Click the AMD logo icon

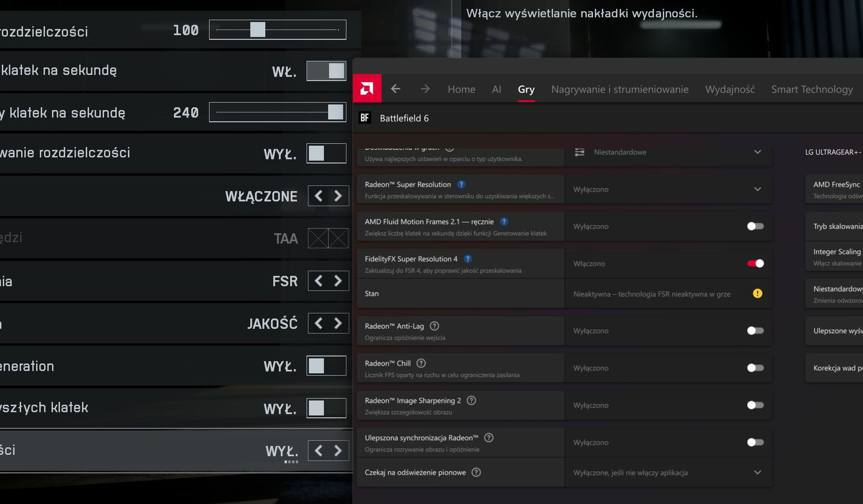tap(367, 89)
